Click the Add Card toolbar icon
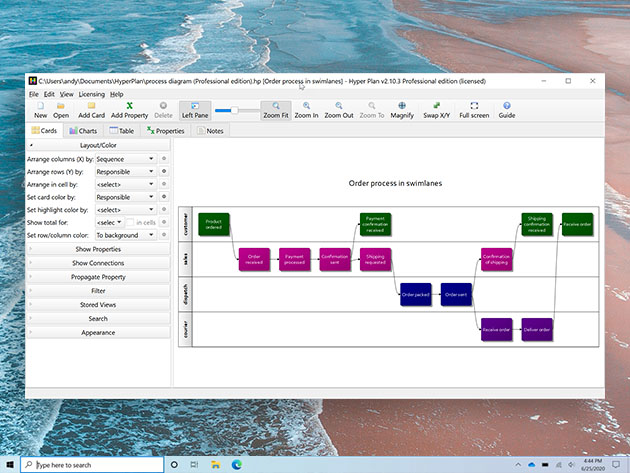This screenshot has height=473, width=630. [91, 109]
